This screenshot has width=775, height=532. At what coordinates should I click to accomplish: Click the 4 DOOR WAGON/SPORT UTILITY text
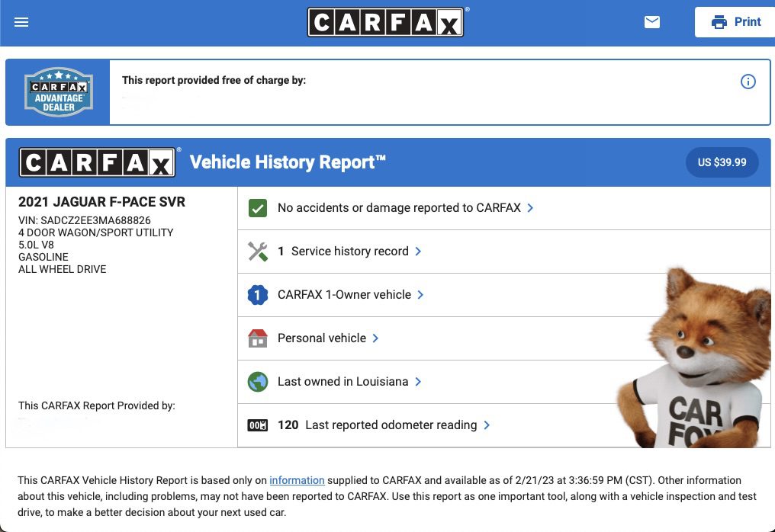point(96,232)
